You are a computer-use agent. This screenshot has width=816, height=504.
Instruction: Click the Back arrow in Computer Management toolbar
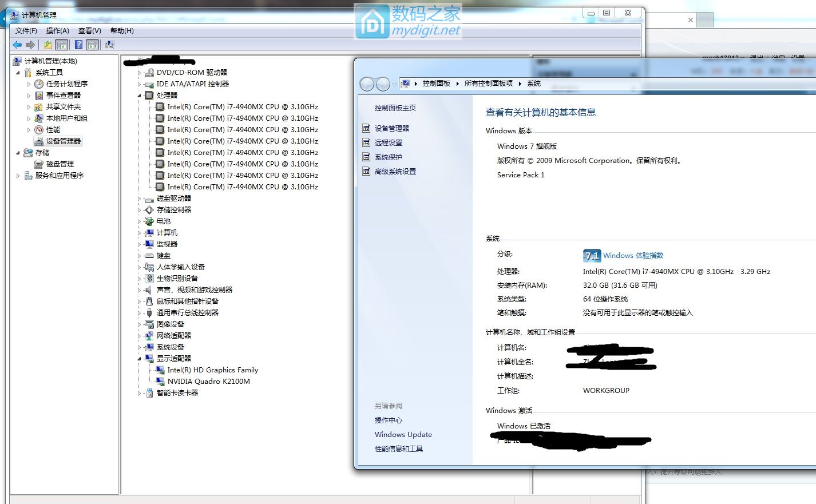17,45
